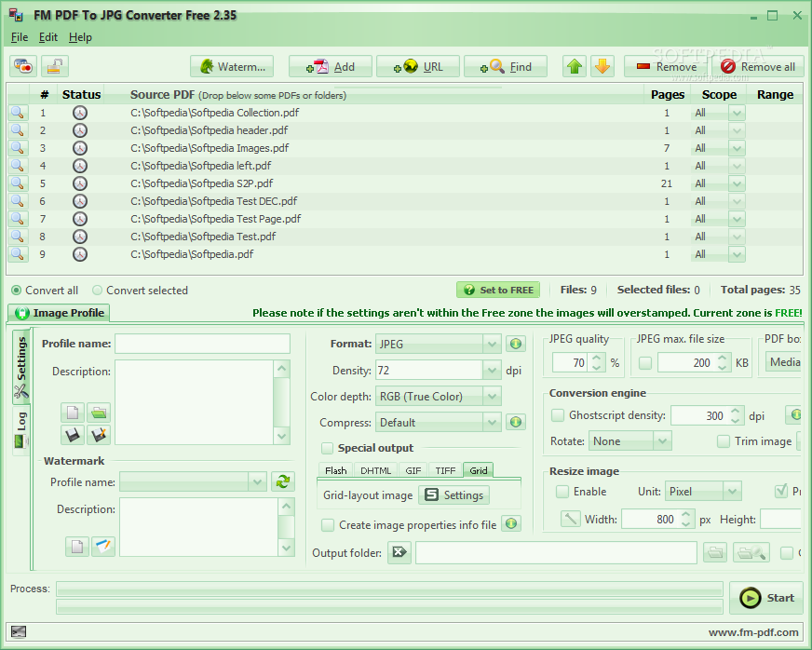Screen dimensions: 812x650
Task: Open Color depth dropdown
Action: coord(492,396)
